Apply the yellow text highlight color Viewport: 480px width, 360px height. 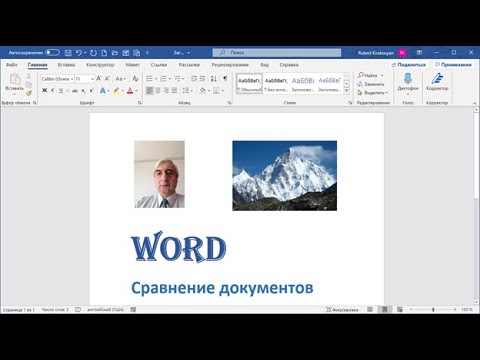pyautogui.click(x=116, y=90)
